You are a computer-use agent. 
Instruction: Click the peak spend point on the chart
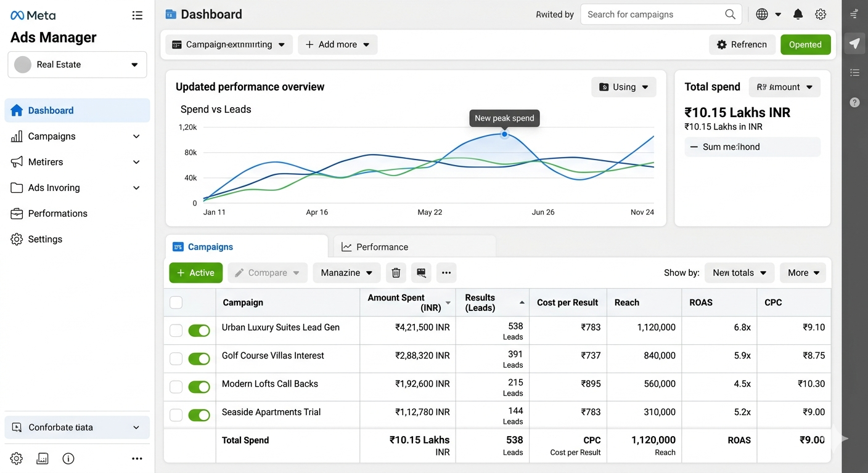point(504,134)
